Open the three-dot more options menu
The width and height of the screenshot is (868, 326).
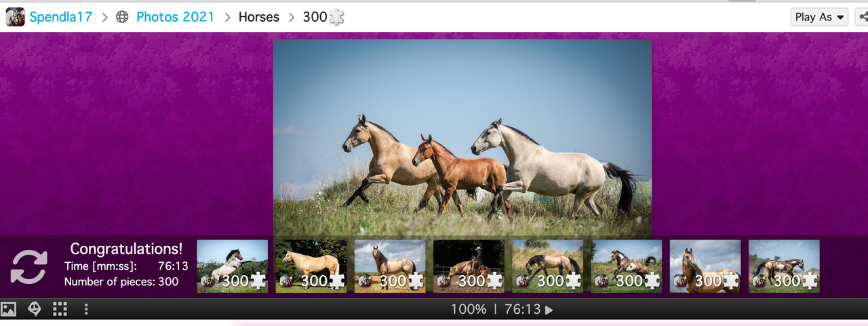(86, 310)
